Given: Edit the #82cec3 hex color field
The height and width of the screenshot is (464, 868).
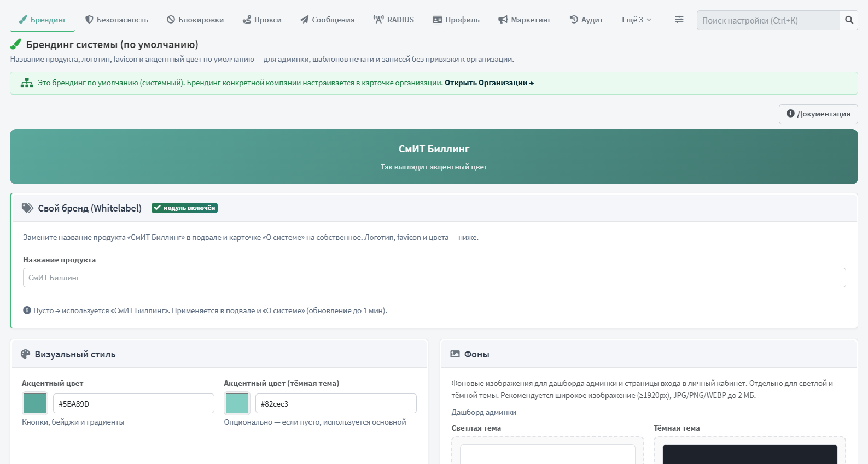Looking at the screenshot, I should (336, 403).
